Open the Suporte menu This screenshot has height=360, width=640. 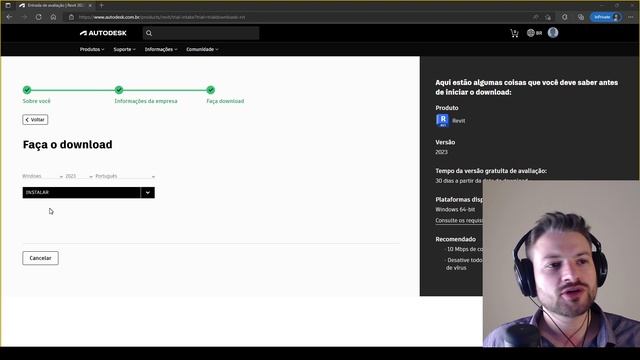tap(124, 49)
